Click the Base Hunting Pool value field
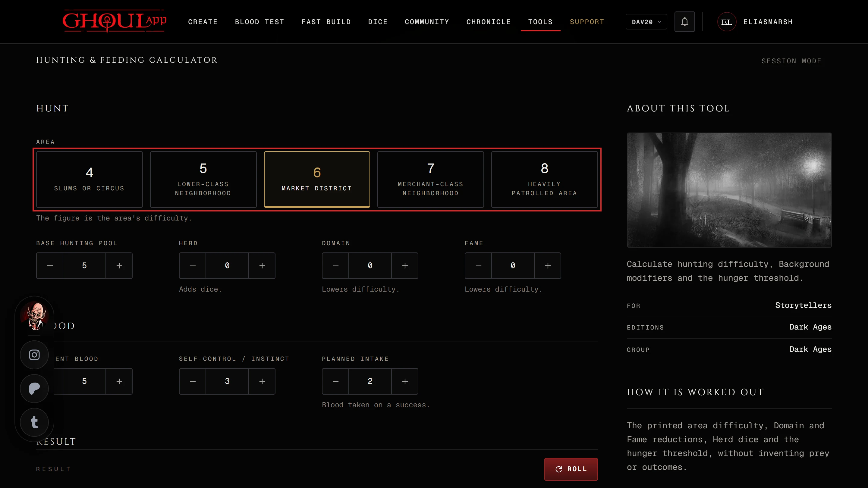 pyautogui.click(x=84, y=266)
